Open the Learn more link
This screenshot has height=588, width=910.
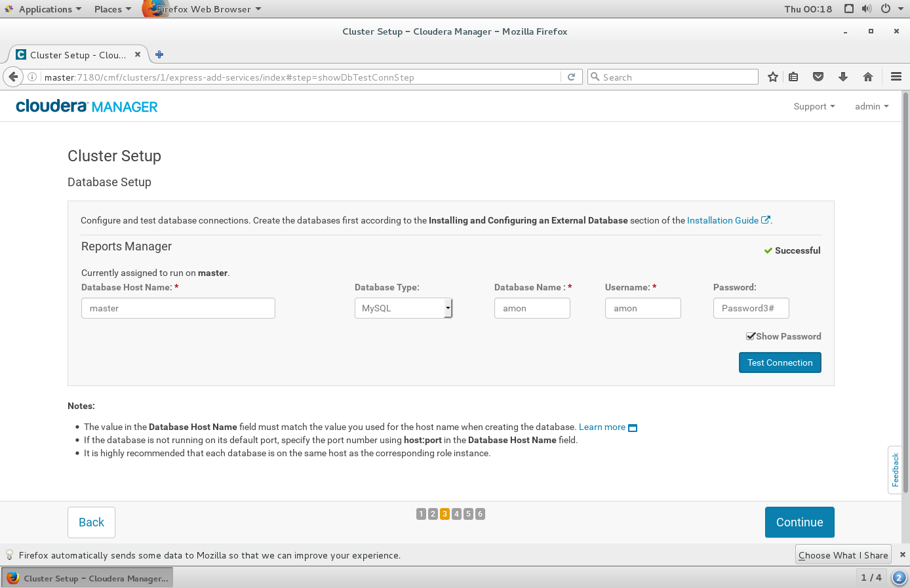click(x=608, y=427)
